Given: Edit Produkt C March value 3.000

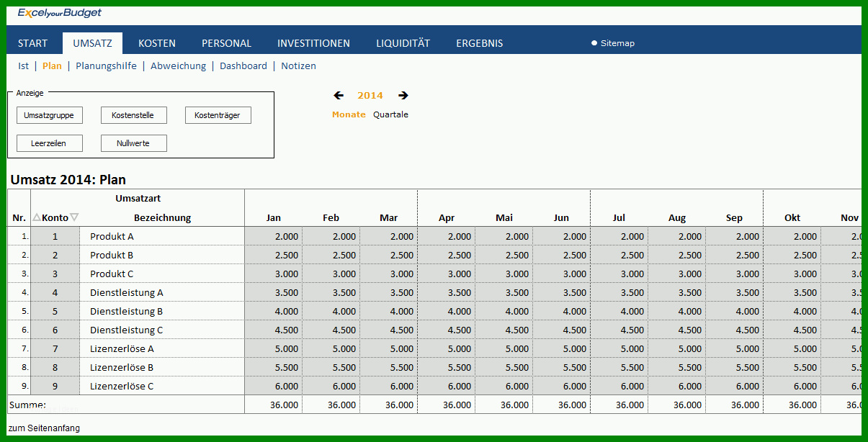Looking at the screenshot, I should (x=389, y=274).
